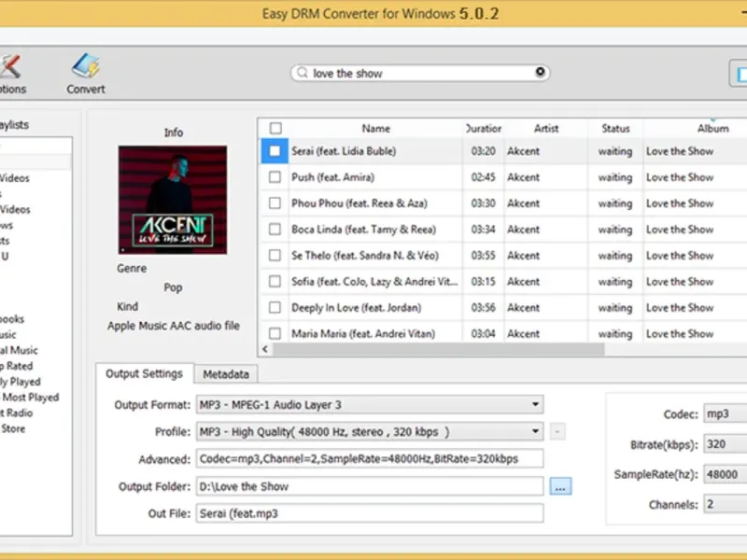The image size is (747, 560).
Task: Switch to the Metadata tab
Action: click(x=226, y=374)
